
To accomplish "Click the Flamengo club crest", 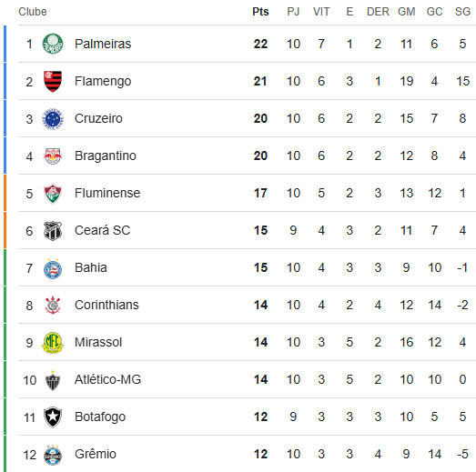I will (x=53, y=81).
